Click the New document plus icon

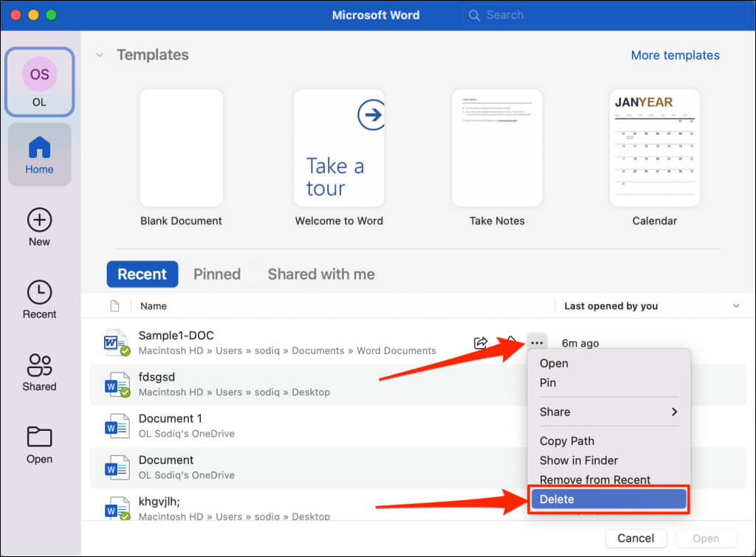40,220
